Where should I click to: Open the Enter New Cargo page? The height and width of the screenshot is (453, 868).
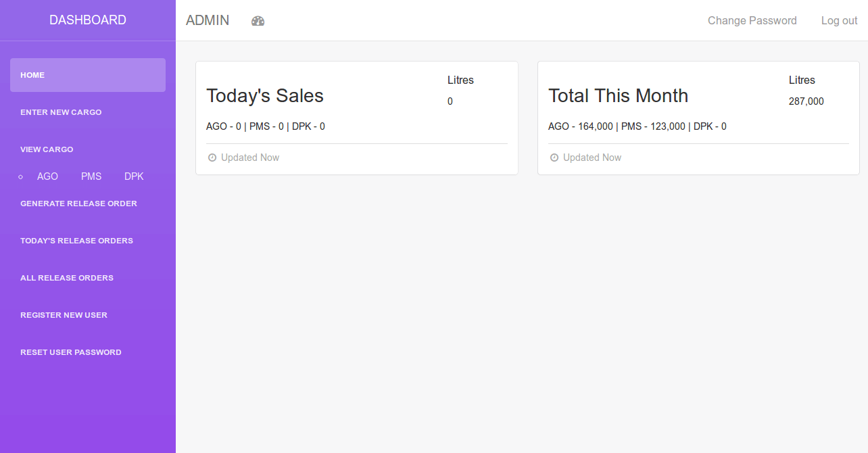point(61,112)
